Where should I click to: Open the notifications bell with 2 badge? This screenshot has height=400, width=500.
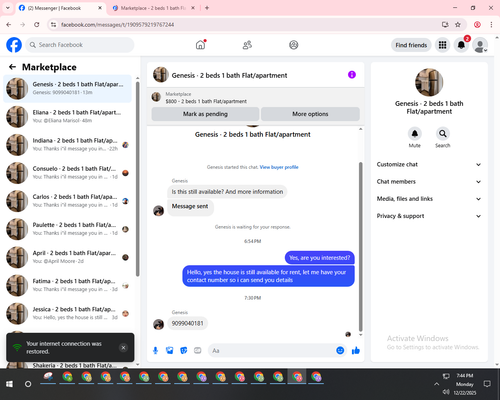tap(461, 45)
